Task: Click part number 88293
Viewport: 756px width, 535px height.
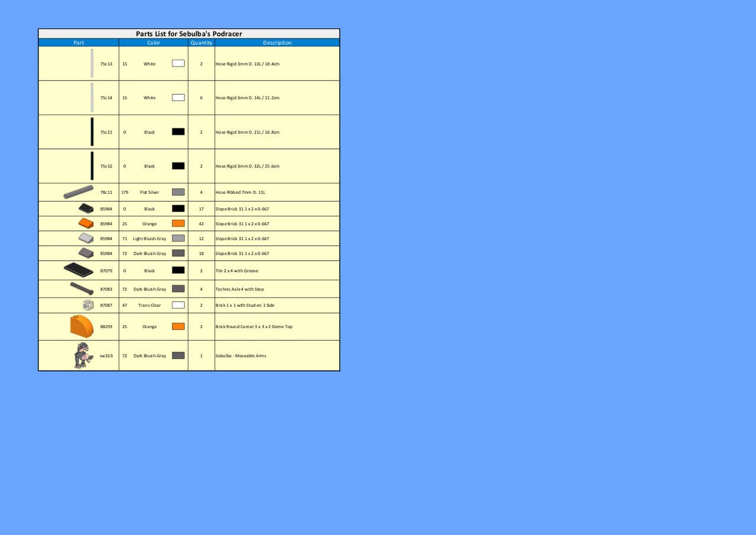Action: click(x=106, y=327)
